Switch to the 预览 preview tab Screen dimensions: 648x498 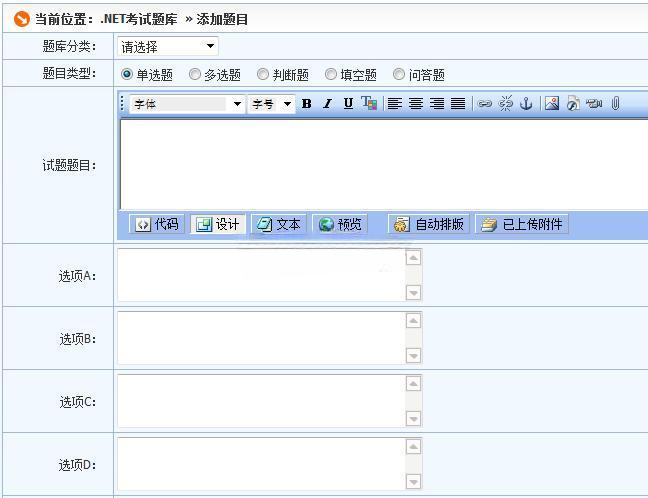tap(340, 224)
